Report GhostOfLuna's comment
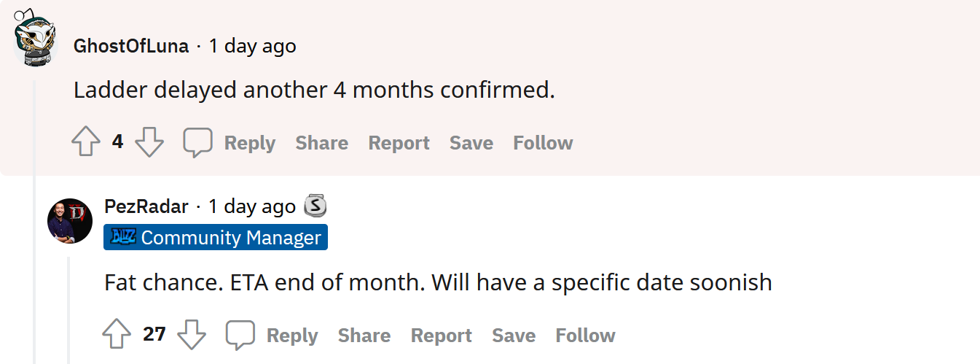Screen dimensions: 980x364 (x=399, y=143)
